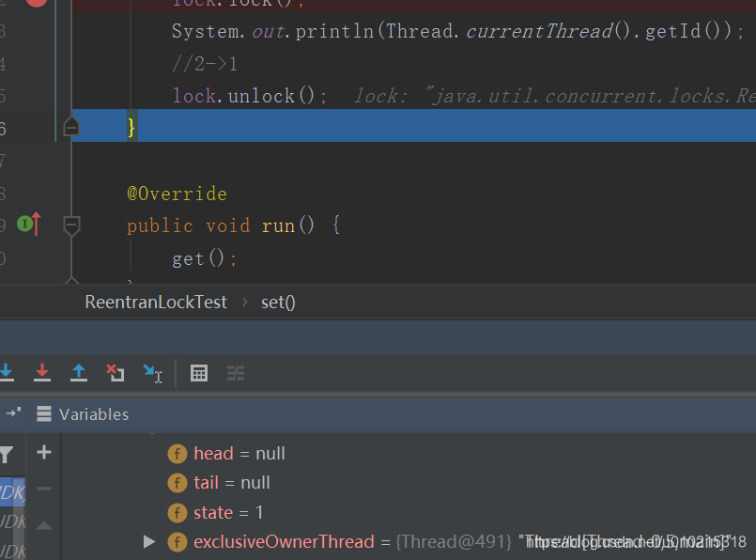This screenshot has height=560, width=756.
Task: Click the Variables panel title
Action: (x=94, y=414)
